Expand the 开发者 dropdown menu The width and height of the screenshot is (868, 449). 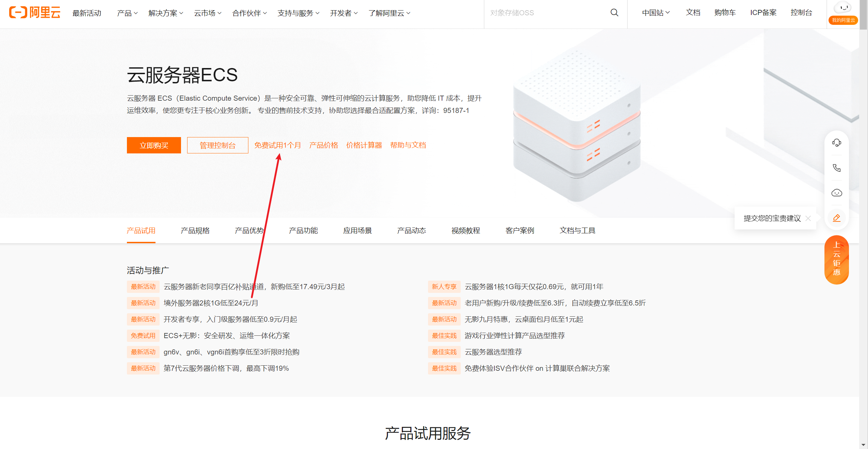pyautogui.click(x=344, y=13)
